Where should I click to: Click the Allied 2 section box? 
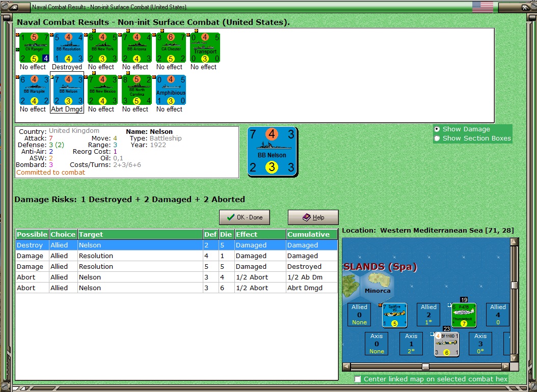point(428,315)
